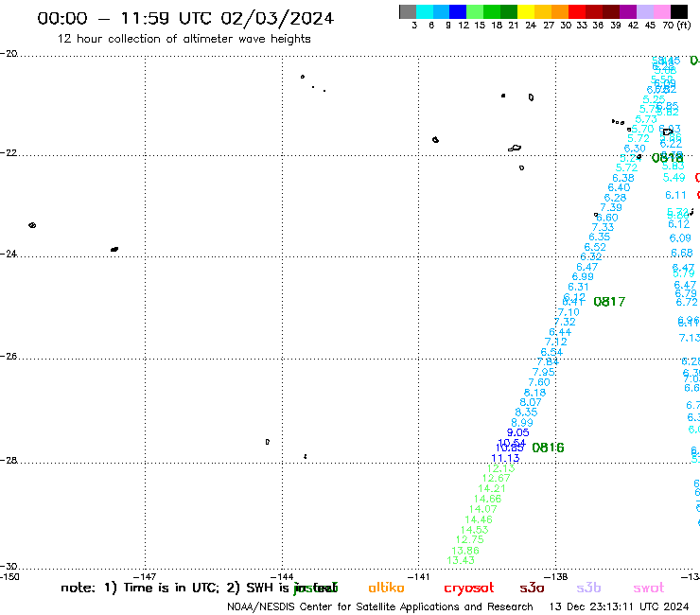Select the blue '11.13' wave reading
The height and width of the screenshot is (615, 700).
505,458
